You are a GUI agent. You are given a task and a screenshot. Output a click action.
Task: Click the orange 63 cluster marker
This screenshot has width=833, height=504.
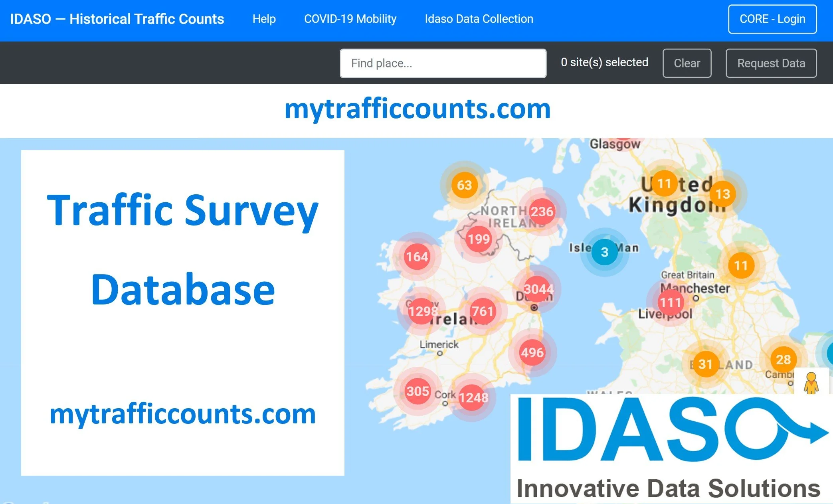(464, 185)
